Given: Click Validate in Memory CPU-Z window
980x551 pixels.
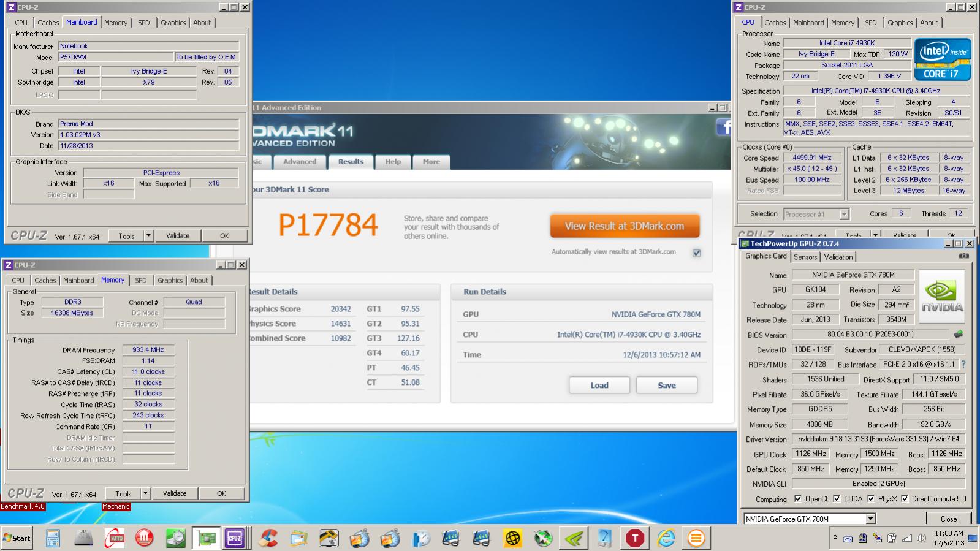Looking at the screenshot, I should tap(175, 493).
